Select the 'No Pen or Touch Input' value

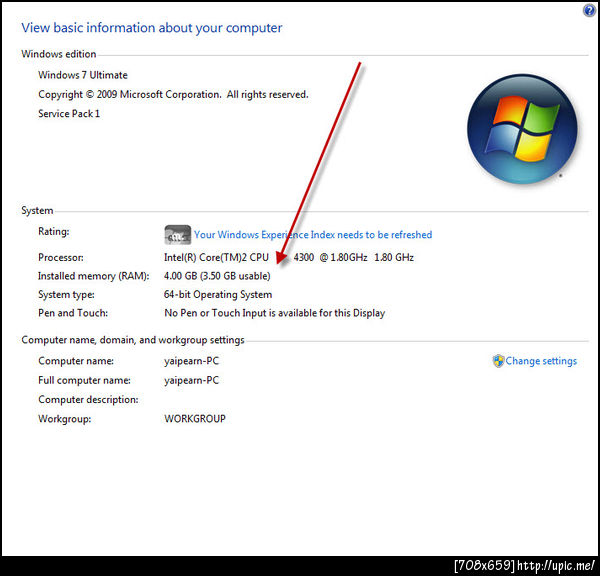[x=274, y=313]
